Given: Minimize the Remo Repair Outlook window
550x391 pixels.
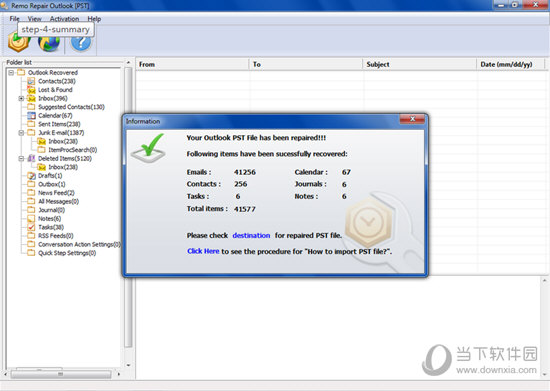Looking at the screenshot, I should coord(501,5).
